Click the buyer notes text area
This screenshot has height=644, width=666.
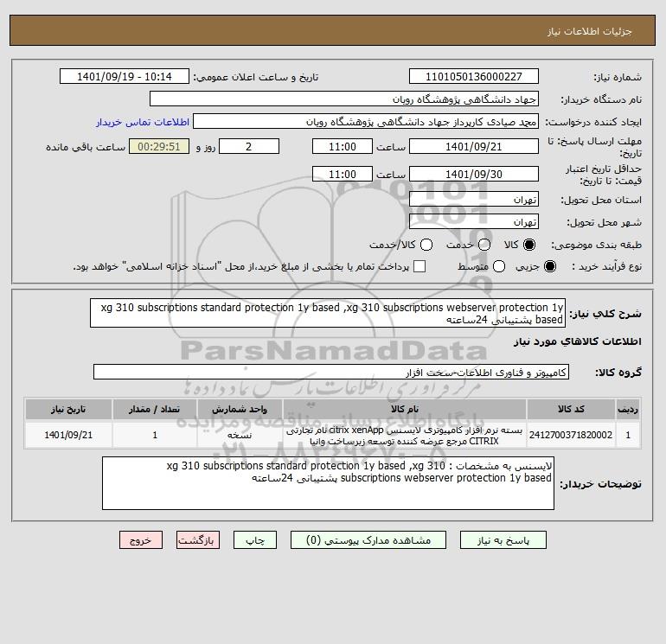click(x=328, y=483)
